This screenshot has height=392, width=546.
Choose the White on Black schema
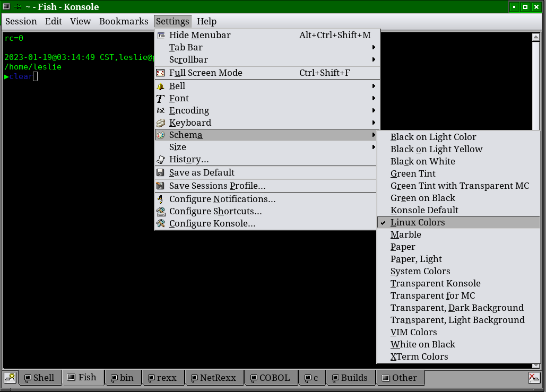458,345
